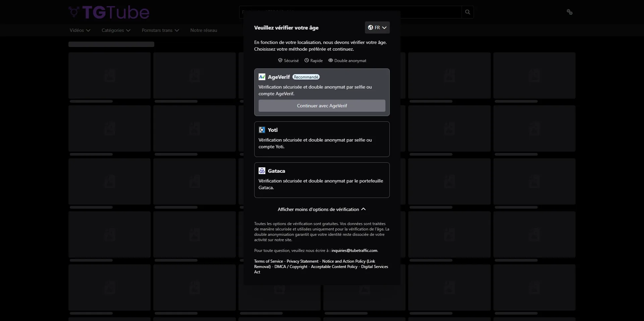Click the AgeVerif logo icon
The height and width of the screenshot is (321, 644).
coord(262,77)
